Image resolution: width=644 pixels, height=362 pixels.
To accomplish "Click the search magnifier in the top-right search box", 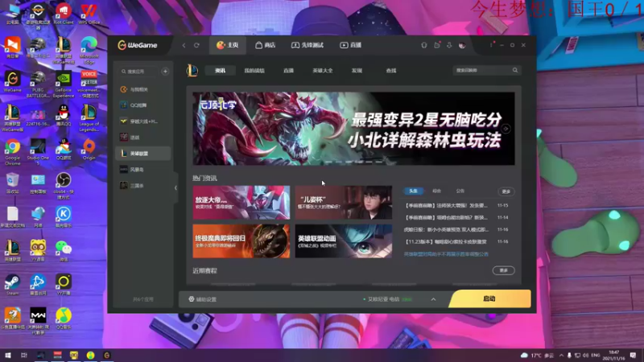I will click(x=515, y=70).
